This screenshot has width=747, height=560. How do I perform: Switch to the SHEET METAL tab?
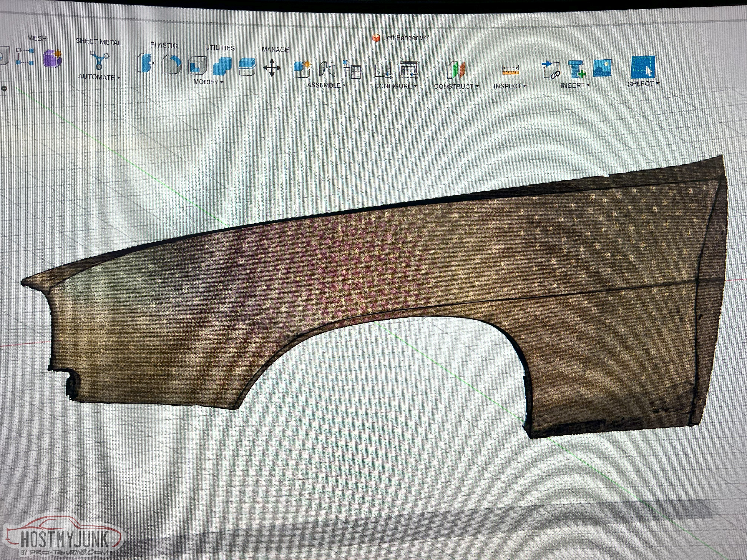98,41
